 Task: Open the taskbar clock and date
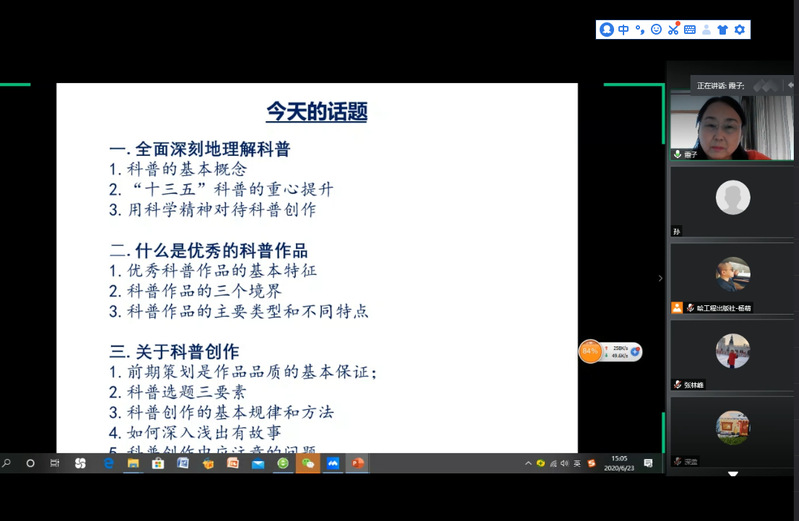click(x=620, y=464)
